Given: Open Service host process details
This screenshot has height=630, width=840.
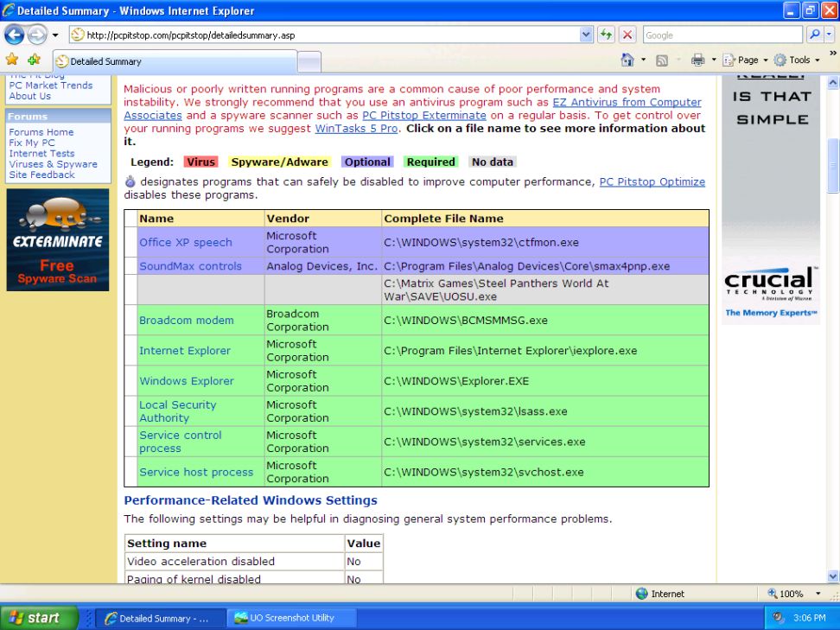Looking at the screenshot, I should (x=196, y=472).
